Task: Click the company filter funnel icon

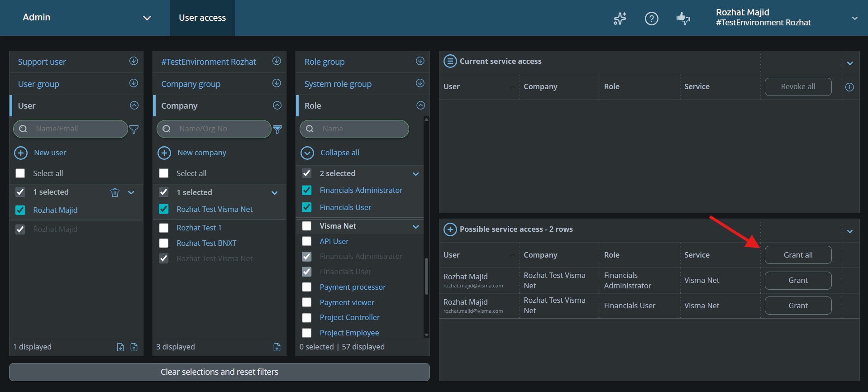Action: point(277,129)
